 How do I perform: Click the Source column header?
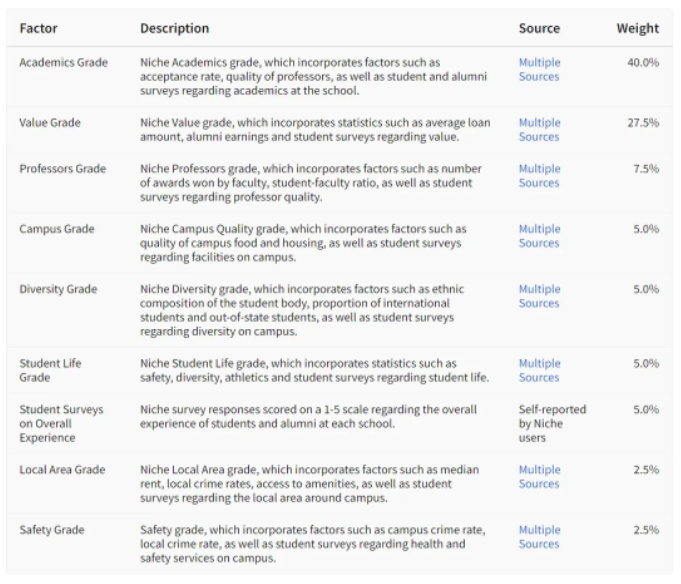pyautogui.click(x=539, y=29)
